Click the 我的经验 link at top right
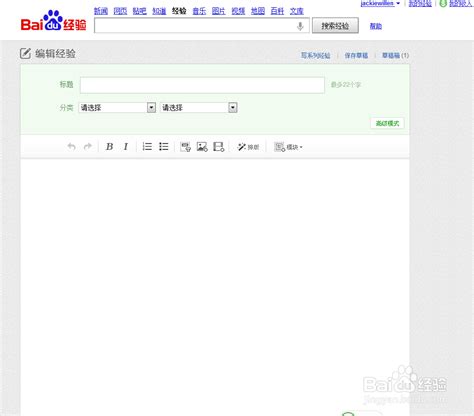The height and width of the screenshot is (416, 474). tap(420, 3)
